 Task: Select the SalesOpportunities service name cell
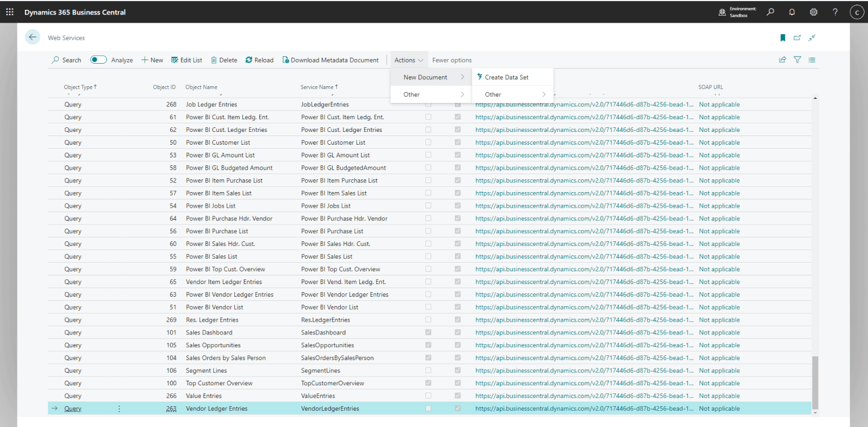pyautogui.click(x=328, y=345)
